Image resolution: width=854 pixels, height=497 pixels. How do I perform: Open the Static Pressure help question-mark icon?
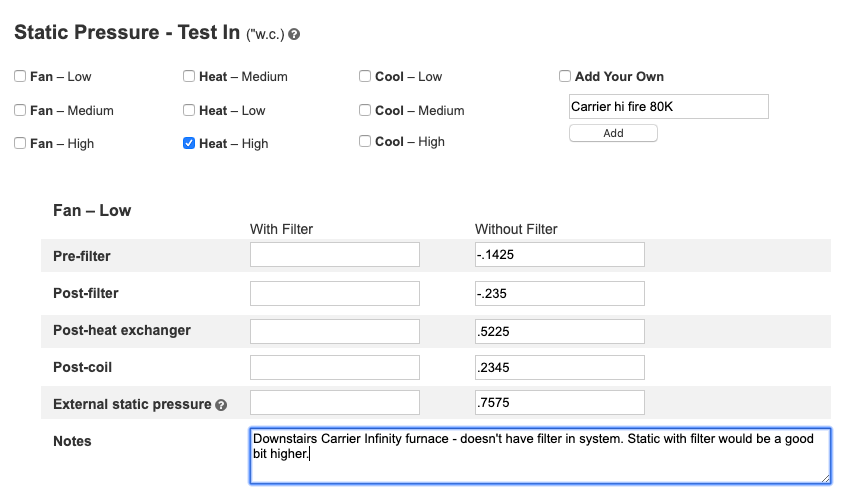[294, 34]
